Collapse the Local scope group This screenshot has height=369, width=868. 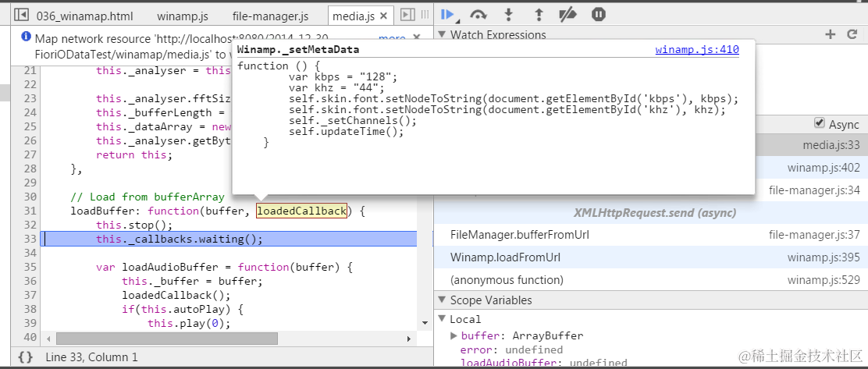tap(442, 318)
